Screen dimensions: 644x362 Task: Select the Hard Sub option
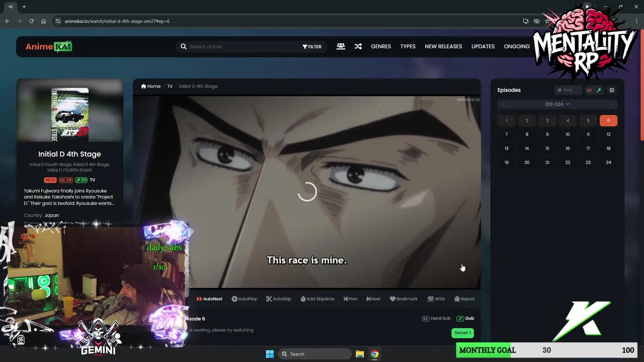pos(436,318)
